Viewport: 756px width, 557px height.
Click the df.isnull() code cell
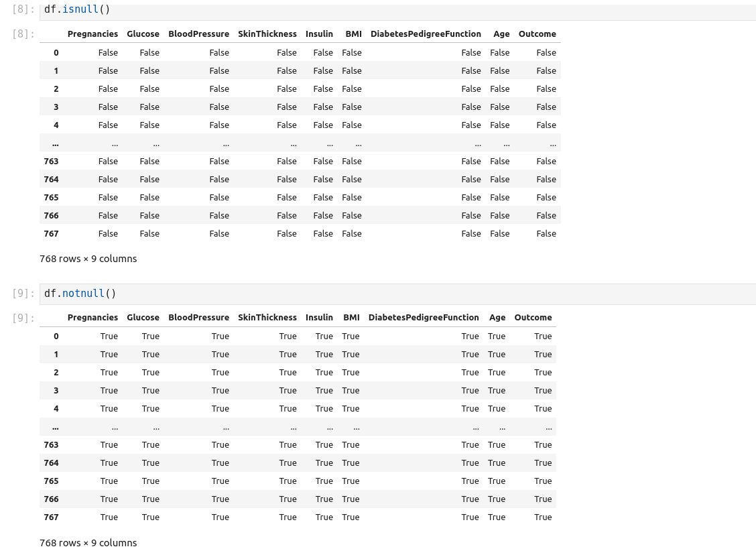pos(395,10)
